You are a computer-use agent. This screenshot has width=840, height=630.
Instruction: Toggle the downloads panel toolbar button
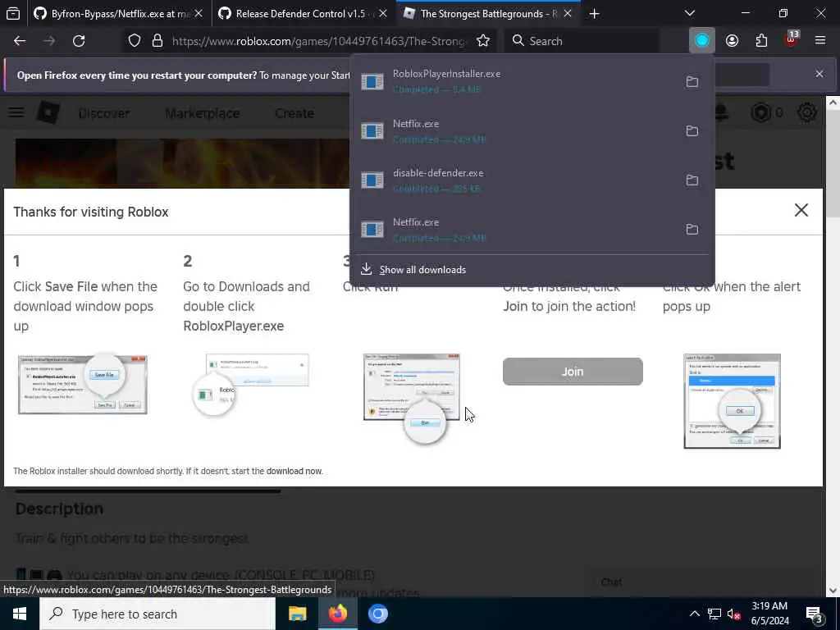coord(702,41)
